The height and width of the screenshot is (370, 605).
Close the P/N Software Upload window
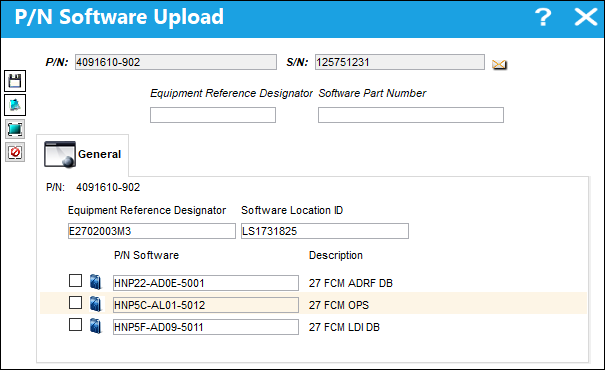[586, 17]
